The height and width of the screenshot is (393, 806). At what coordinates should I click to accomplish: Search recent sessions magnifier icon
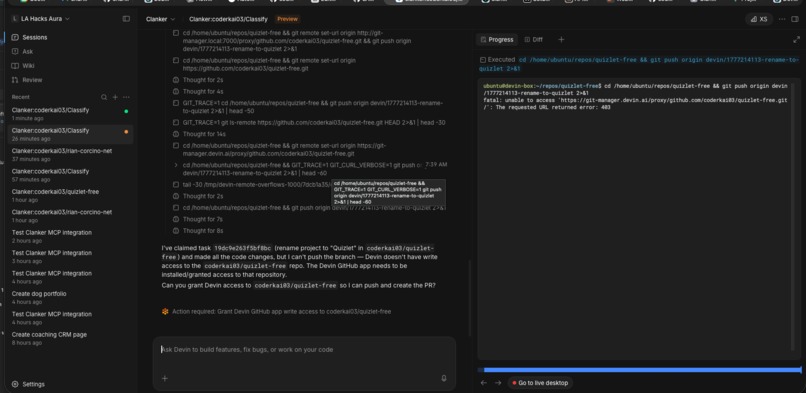pyautogui.click(x=104, y=97)
